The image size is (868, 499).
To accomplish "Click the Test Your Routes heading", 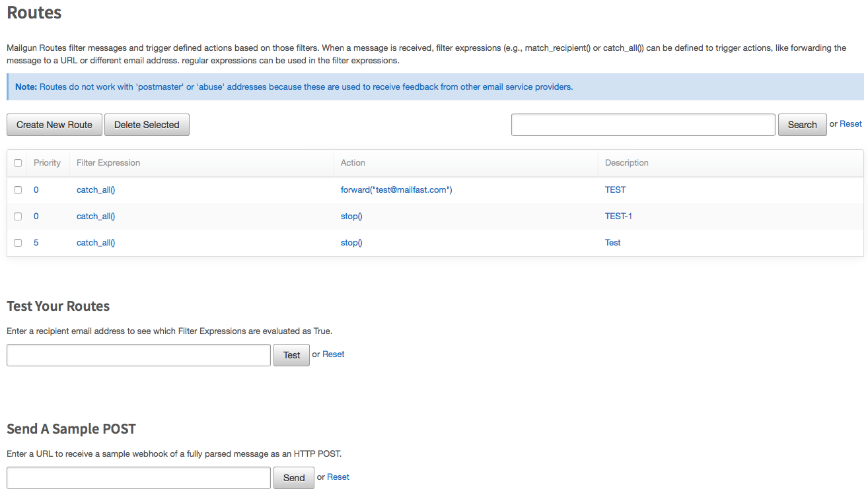I will coord(58,306).
